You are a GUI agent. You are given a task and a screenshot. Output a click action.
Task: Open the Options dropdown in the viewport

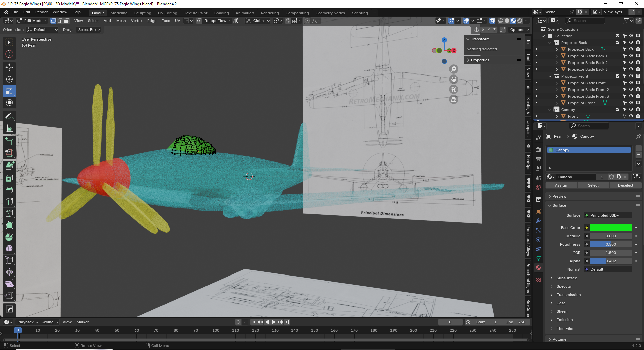coord(519,30)
